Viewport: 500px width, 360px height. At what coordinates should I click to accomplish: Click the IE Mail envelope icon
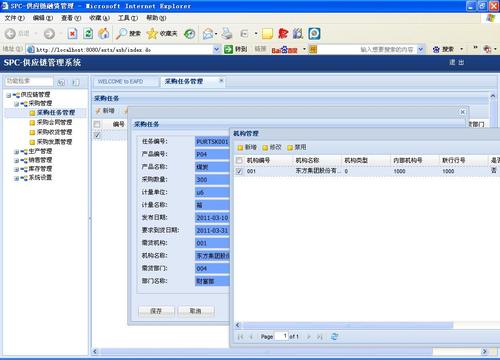click(208, 33)
